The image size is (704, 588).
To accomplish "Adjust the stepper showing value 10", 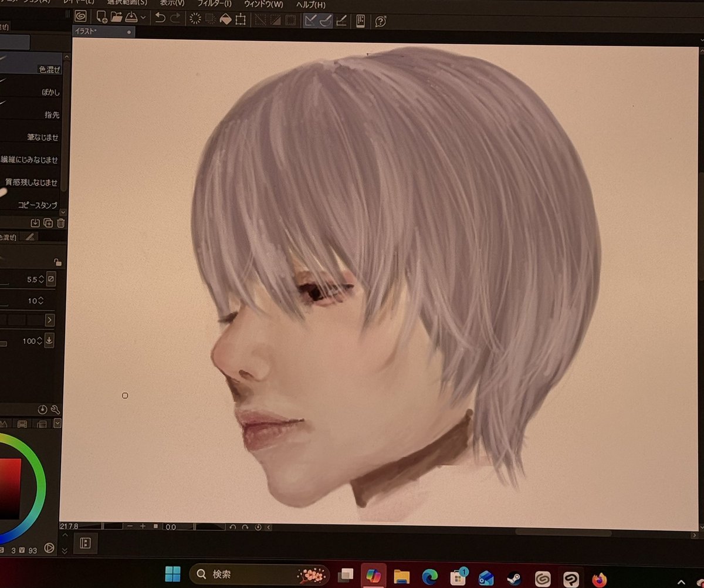I will coord(40,300).
